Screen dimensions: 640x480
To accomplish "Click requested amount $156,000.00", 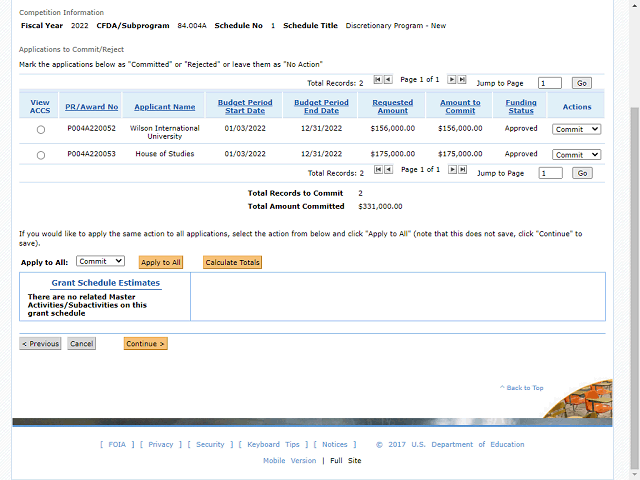I will pyautogui.click(x=393, y=129).
